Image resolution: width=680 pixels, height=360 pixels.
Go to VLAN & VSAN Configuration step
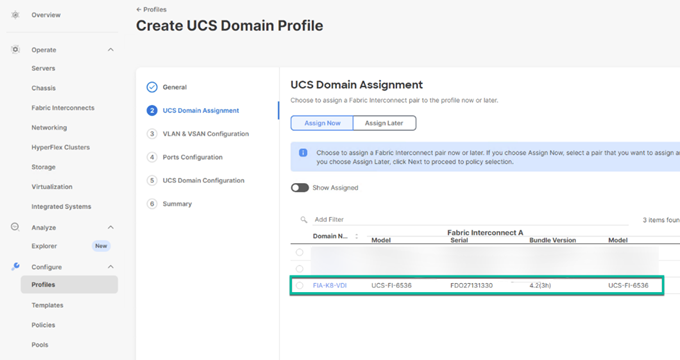206,134
